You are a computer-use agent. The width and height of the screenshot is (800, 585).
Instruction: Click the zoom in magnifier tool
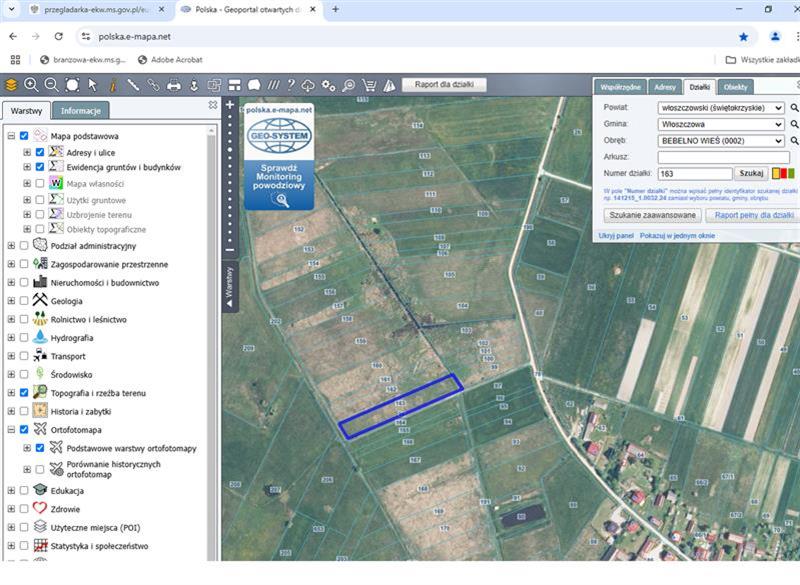(x=31, y=85)
